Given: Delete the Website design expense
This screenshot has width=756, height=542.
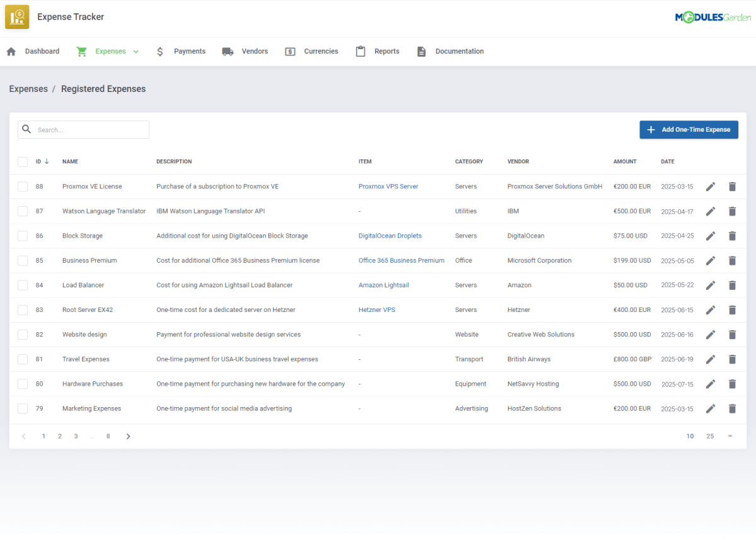Looking at the screenshot, I should coord(732,335).
